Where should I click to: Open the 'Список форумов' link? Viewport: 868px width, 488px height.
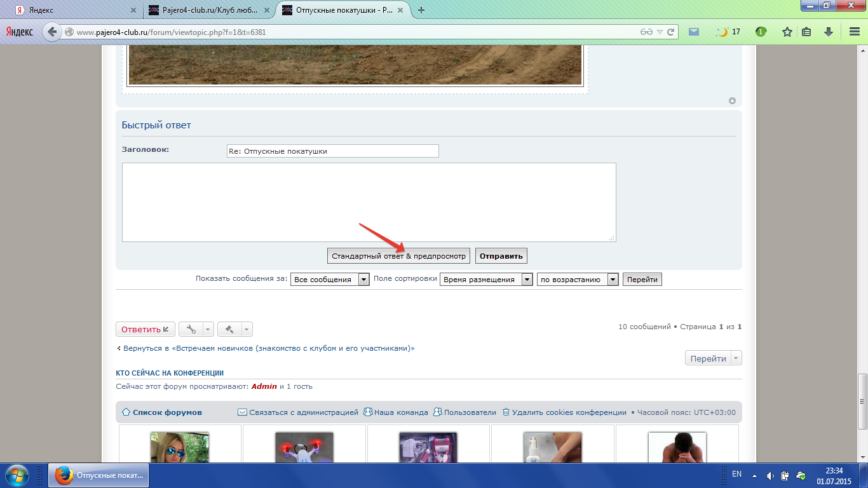tap(166, 412)
